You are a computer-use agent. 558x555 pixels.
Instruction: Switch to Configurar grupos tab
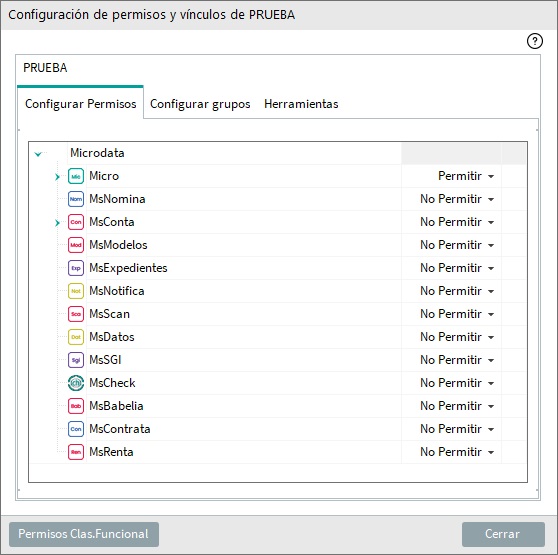(x=200, y=104)
